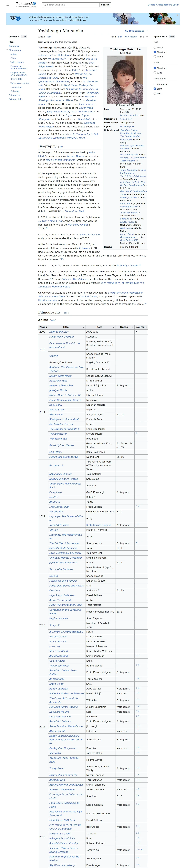Open the Tools dropdown menu

pyautogui.click(x=143, y=37)
